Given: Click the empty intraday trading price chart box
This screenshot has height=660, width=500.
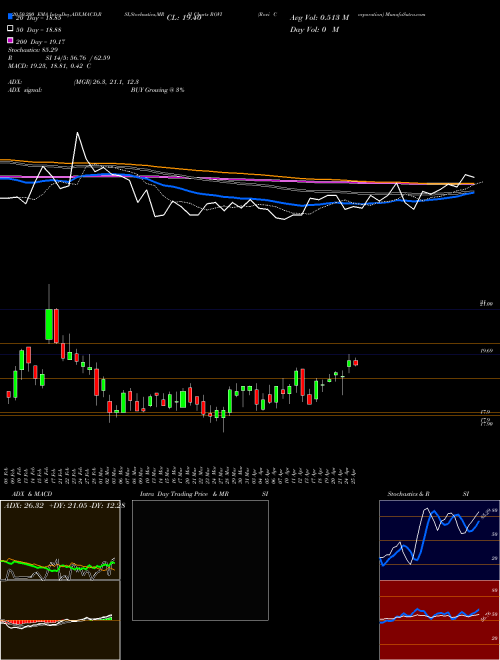Looking at the screenshot, I should pyautogui.click(x=200, y=560).
